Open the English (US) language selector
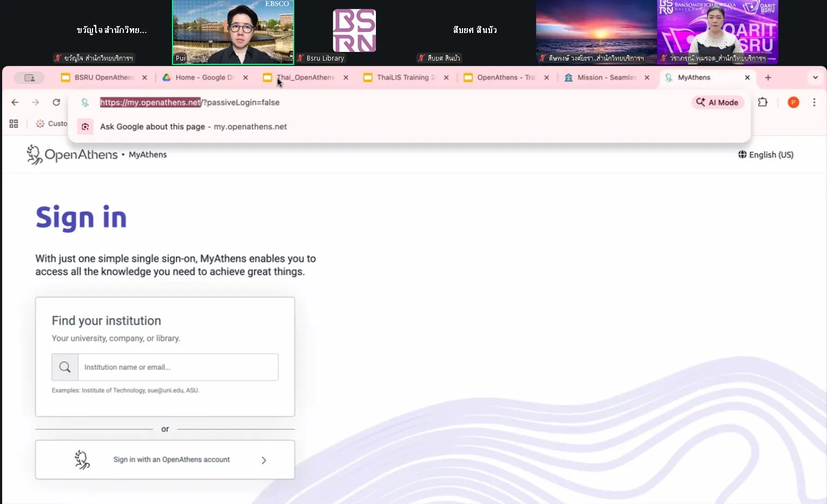This screenshot has width=827, height=504. tap(766, 155)
